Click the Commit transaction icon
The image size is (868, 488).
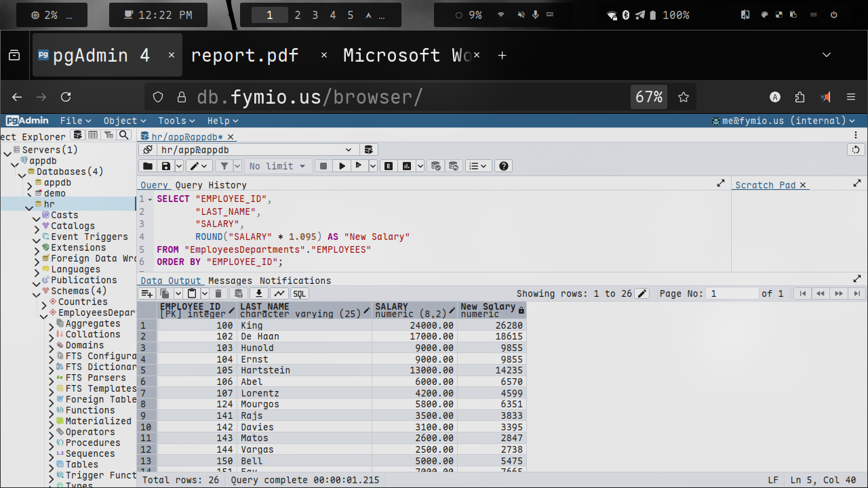436,166
